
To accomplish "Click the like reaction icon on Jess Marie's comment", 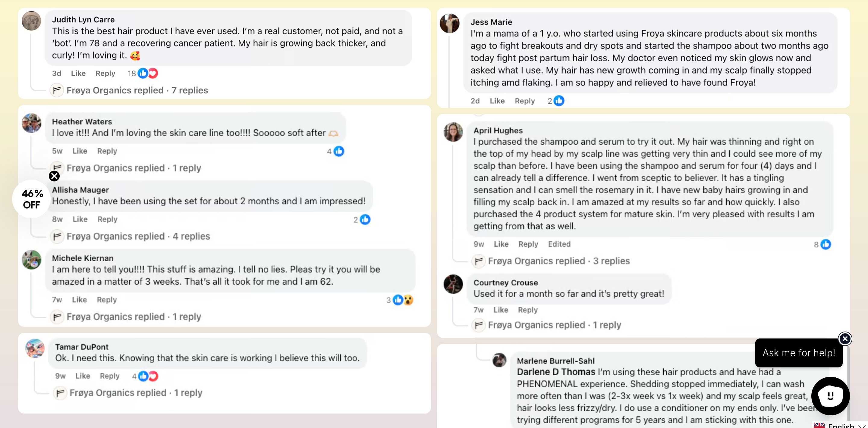I will [x=559, y=101].
